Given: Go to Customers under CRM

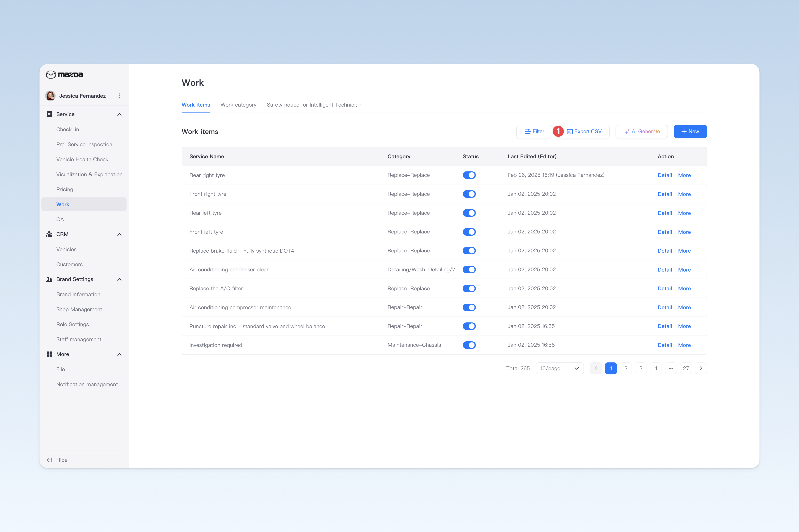Looking at the screenshot, I should point(69,264).
